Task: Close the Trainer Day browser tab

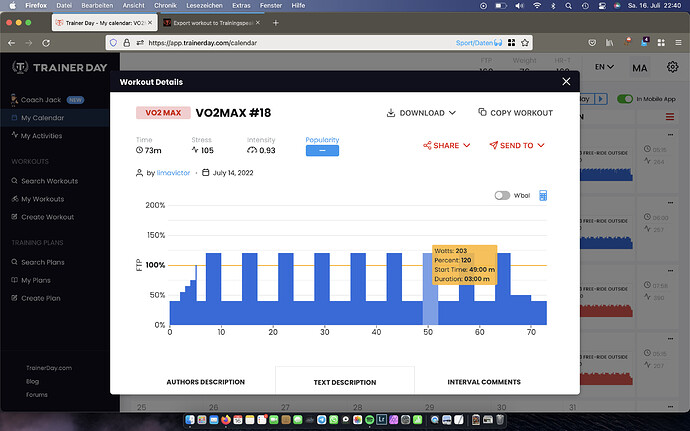Action: click(x=150, y=22)
